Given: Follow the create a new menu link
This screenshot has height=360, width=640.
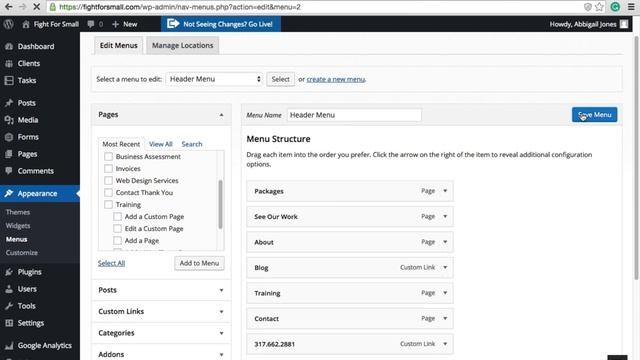Looking at the screenshot, I should (x=336, y=79).
